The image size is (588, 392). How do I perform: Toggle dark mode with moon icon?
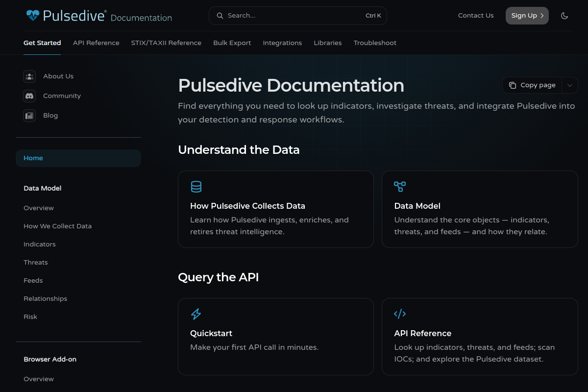point(564,16)
